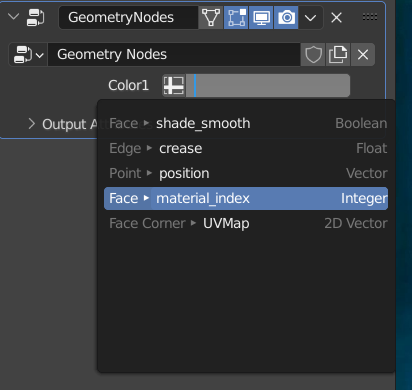Unlink the Geometry Nodes node group
The width and height of the screenshot is (412, 390).
363,55
